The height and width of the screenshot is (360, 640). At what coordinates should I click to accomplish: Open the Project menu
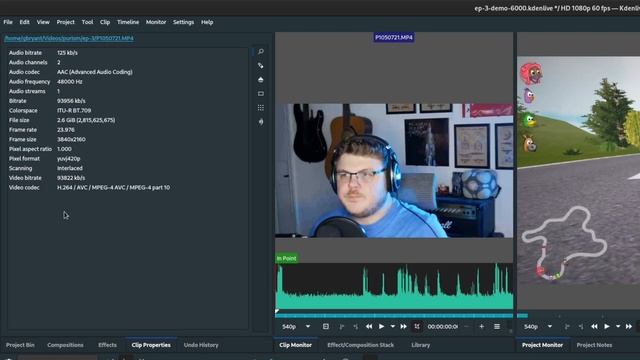coord(65,22)
